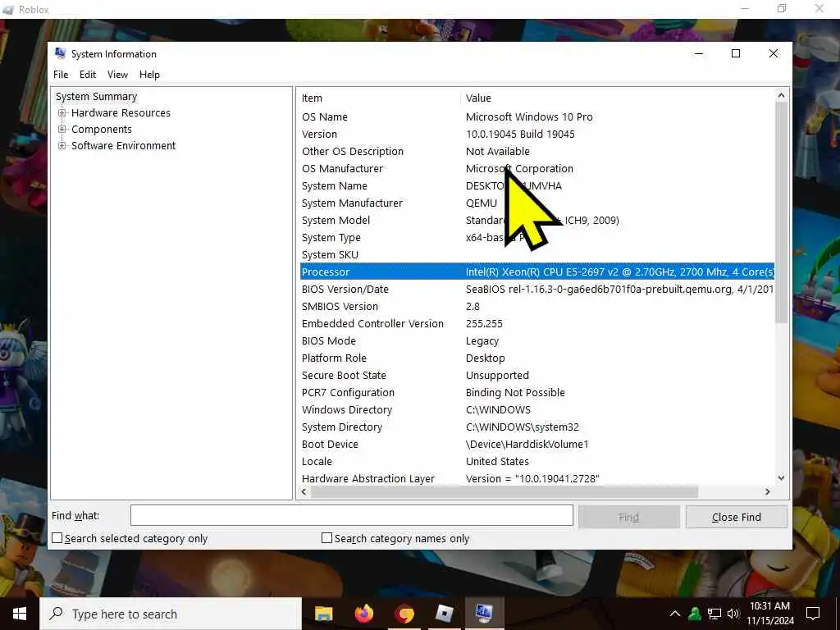Select the BIOS Mode row

537,340
